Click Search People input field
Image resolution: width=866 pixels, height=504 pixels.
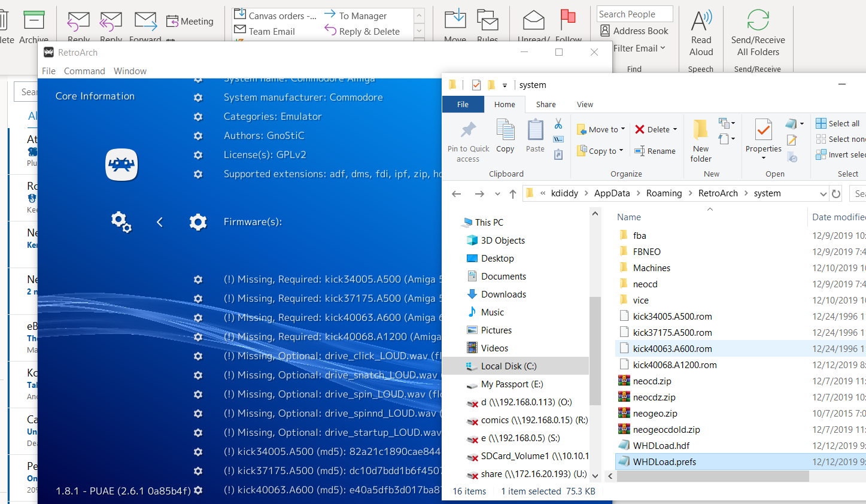[x=634, y=14]
